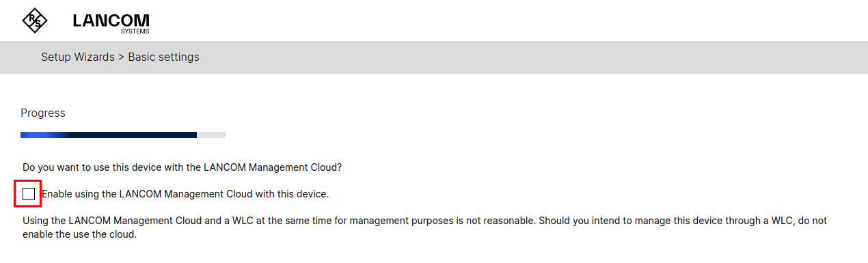Click the Rohde & Schwarz diamond logo
The height and width of the screenshot is (263, 868).
[35, 20]
